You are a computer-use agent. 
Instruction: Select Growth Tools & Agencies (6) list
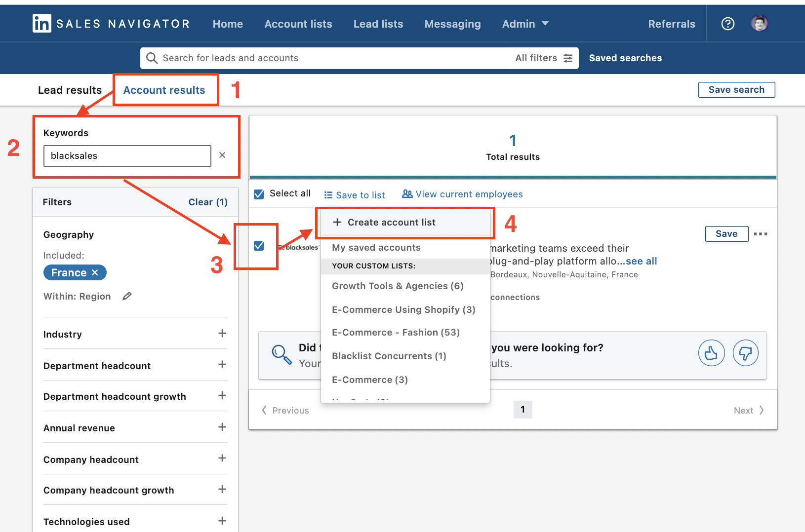(x=398, y=286)
